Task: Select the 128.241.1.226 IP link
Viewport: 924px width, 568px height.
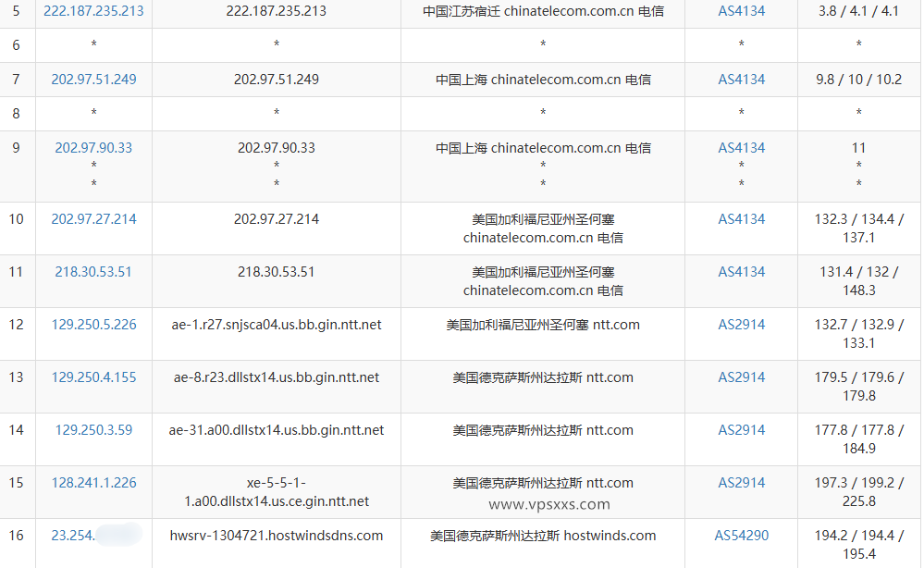Action: click(92, 483)
